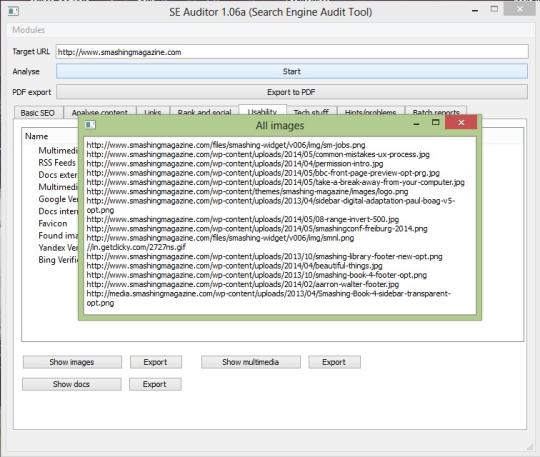
Task: Click the Show docs button
Action: (72, 384)
